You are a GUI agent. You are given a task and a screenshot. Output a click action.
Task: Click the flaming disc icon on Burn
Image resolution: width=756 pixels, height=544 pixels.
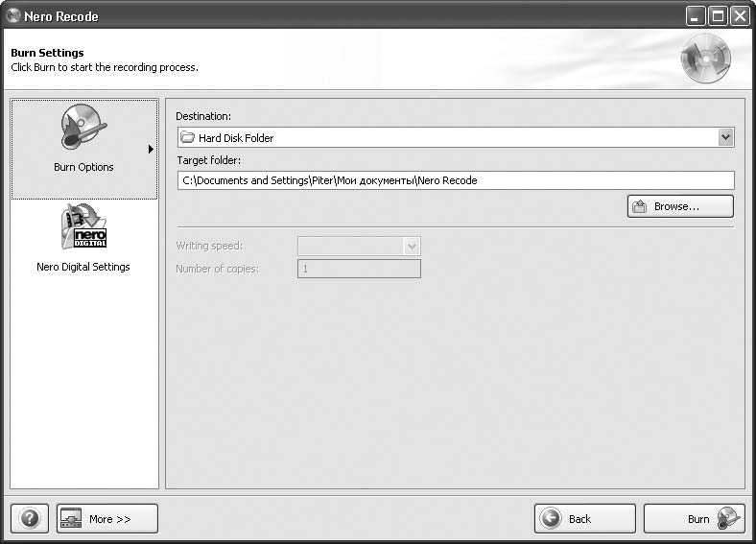tap(728, 518)
